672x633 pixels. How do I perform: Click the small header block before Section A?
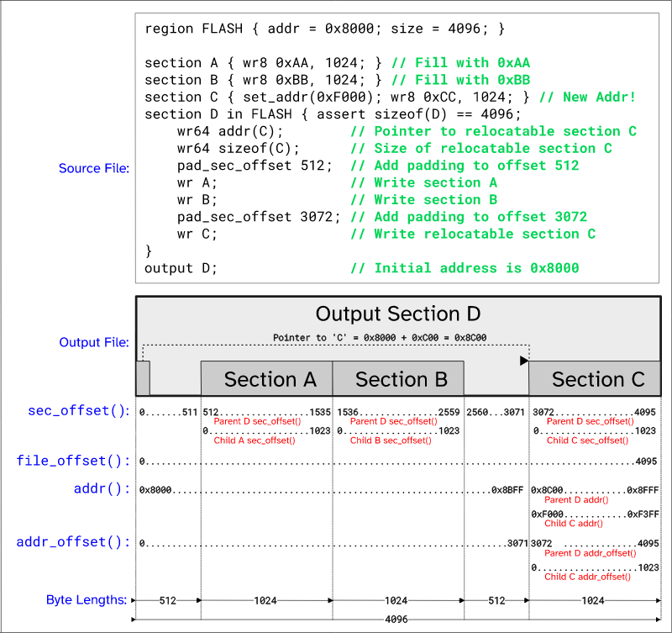143,378
